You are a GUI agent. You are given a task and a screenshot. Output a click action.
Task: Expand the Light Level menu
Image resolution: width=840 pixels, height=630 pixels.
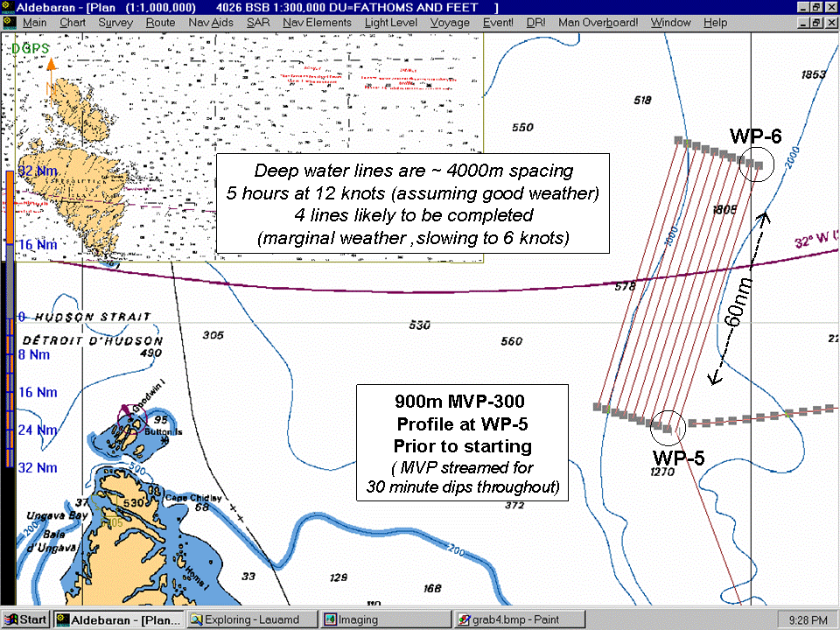pyautogui.click(x=388, y=22)
